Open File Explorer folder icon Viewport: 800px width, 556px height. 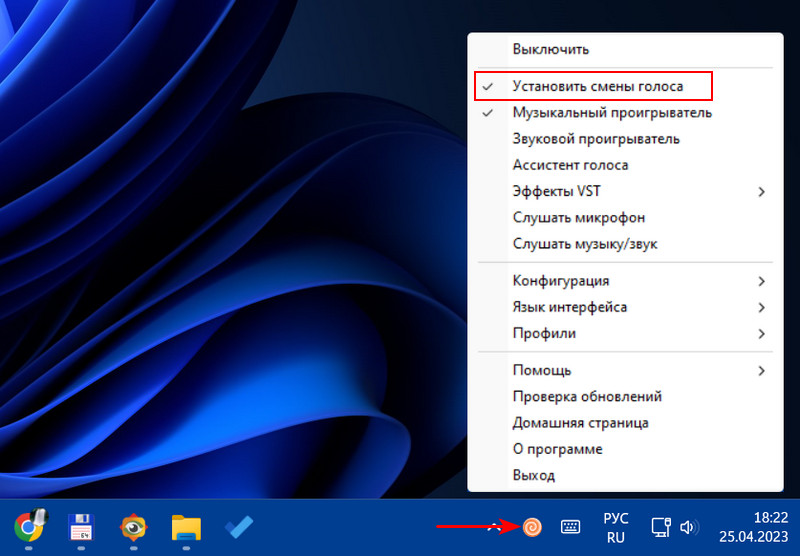click(186, 527)
